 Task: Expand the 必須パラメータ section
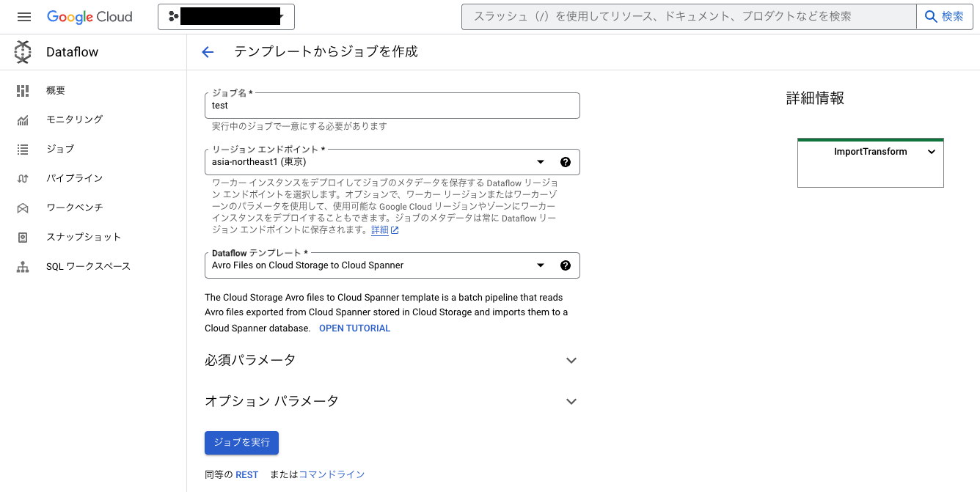coord(392,360)
